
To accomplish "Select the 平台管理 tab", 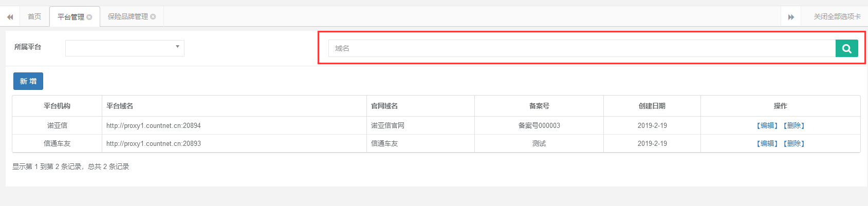I will 70,17.
